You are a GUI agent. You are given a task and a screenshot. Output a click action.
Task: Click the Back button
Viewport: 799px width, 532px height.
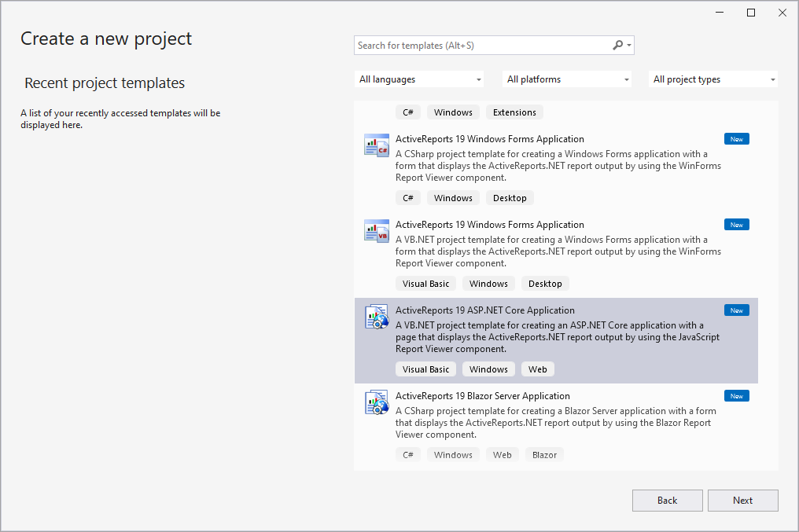point(667,501)
